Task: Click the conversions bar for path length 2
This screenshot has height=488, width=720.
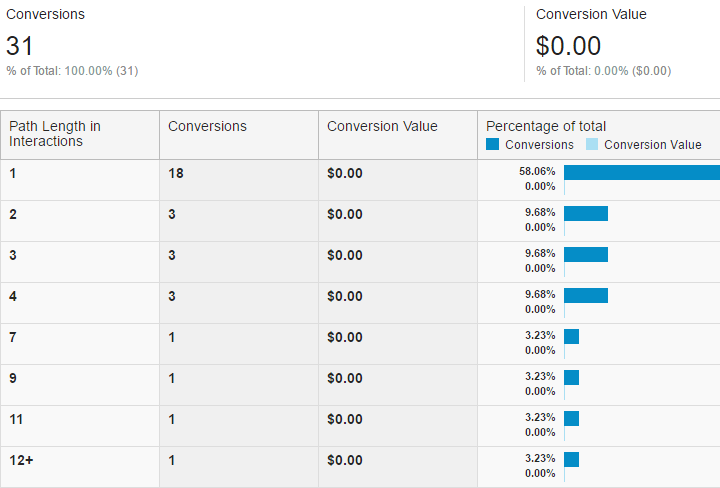Action: point(586,213)
